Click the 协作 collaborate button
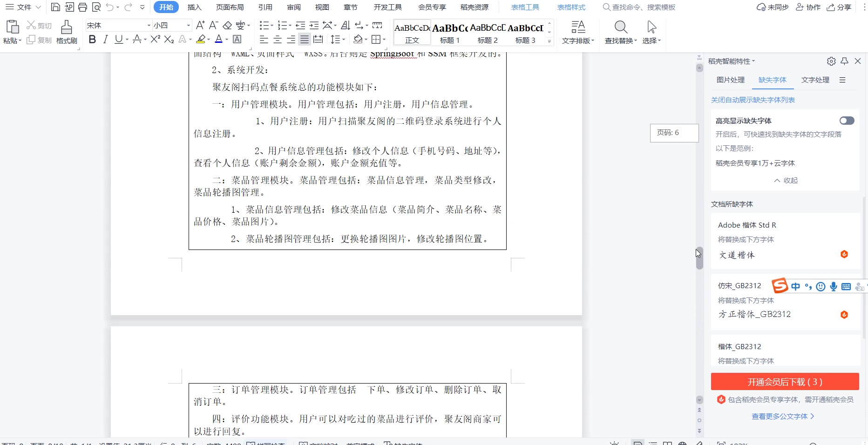Viewport: 868px width, 445px height. point(808,7)
